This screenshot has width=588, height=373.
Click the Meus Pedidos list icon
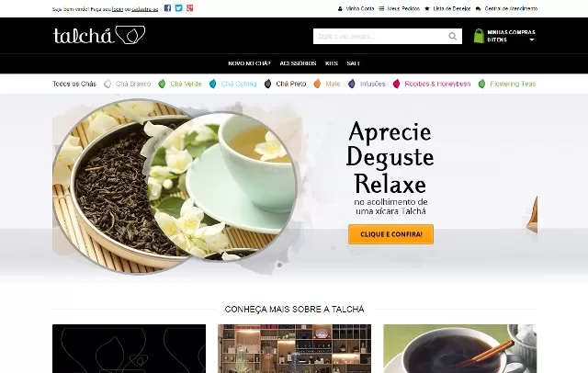click(381, 8)
